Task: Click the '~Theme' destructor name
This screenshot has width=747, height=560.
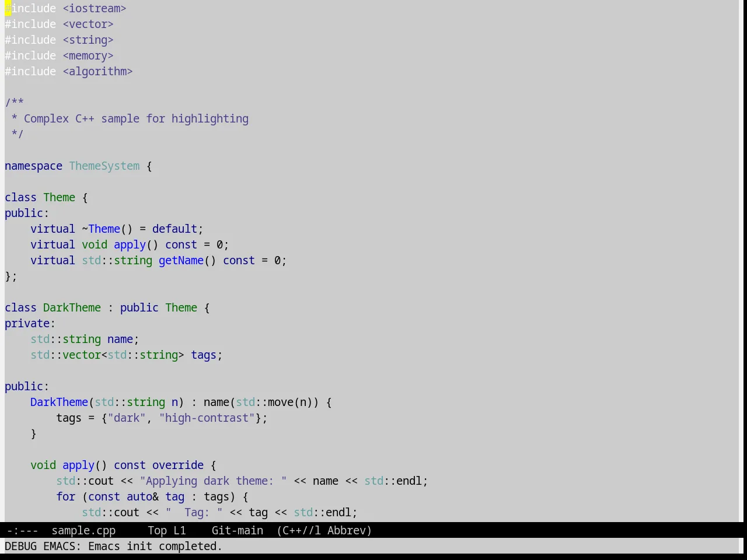Action: [x=101, y=229]
